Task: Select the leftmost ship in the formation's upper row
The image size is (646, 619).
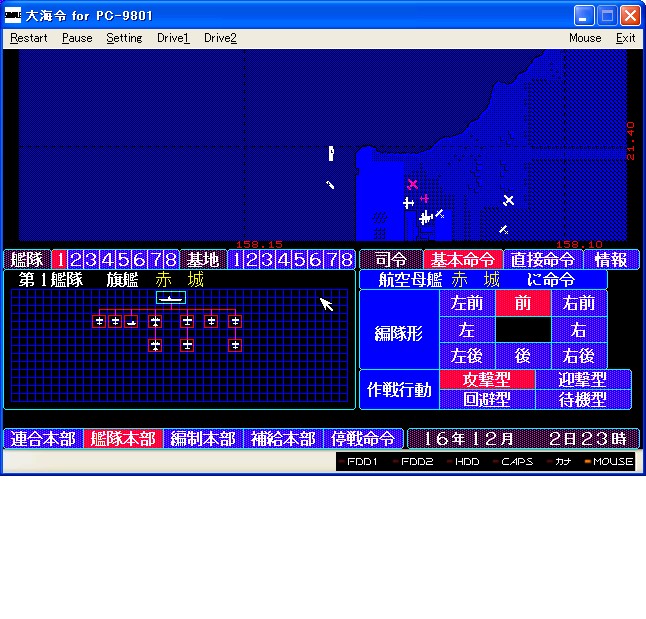Action: (99, 321)
